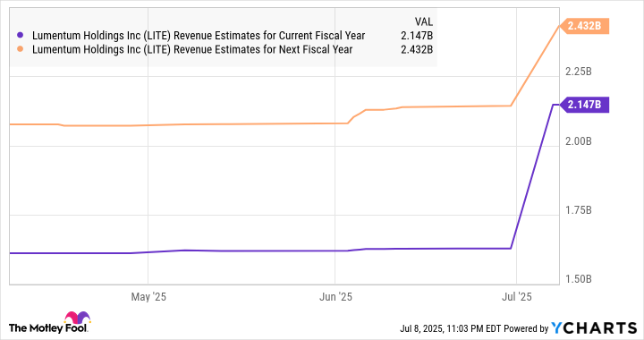644x340 pixels.
Task: Select the Next Fiscal Year legend label
Action: click(x=192, y=49)
